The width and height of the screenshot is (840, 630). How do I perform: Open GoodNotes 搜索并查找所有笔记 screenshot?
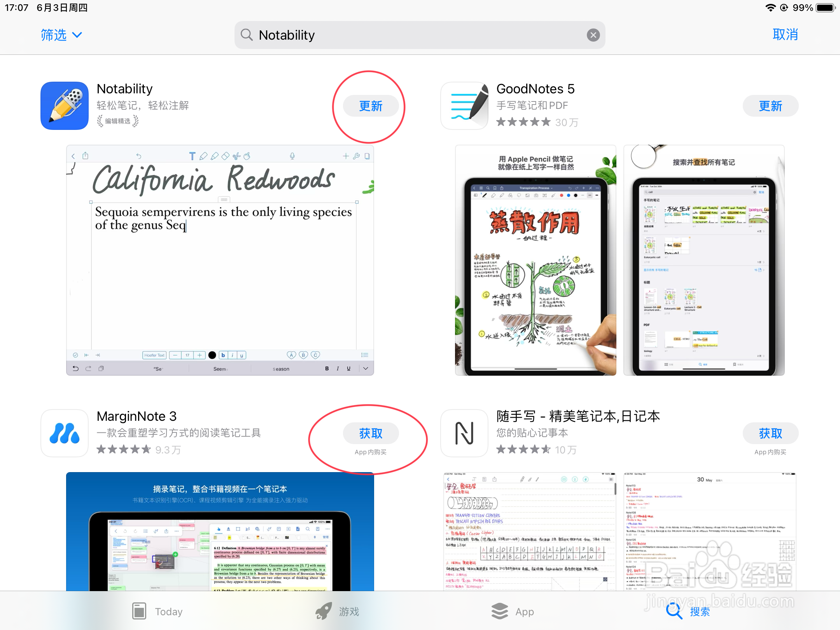tap(704, 260)
